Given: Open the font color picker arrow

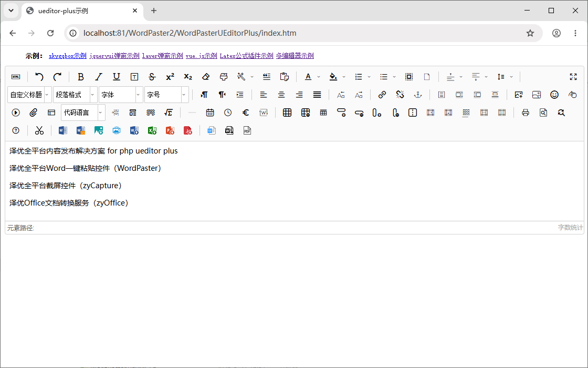Looking at the screenshot, I should (319, 77).
